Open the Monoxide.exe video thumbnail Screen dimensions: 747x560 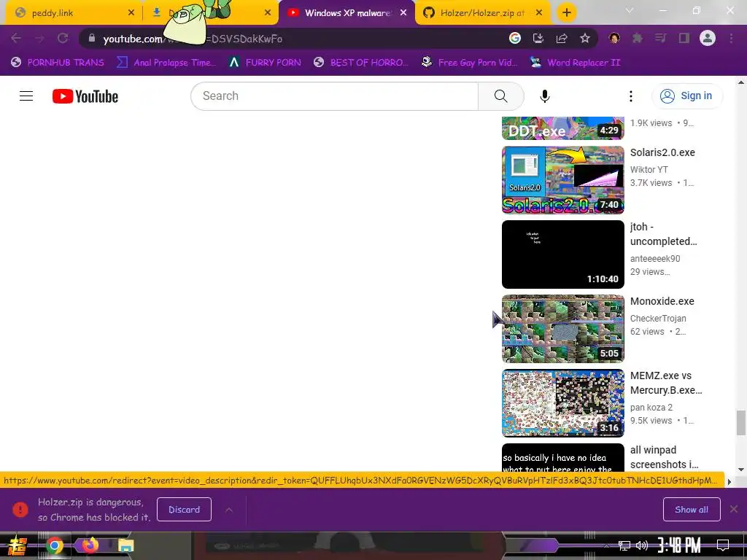tap(562, 329)
